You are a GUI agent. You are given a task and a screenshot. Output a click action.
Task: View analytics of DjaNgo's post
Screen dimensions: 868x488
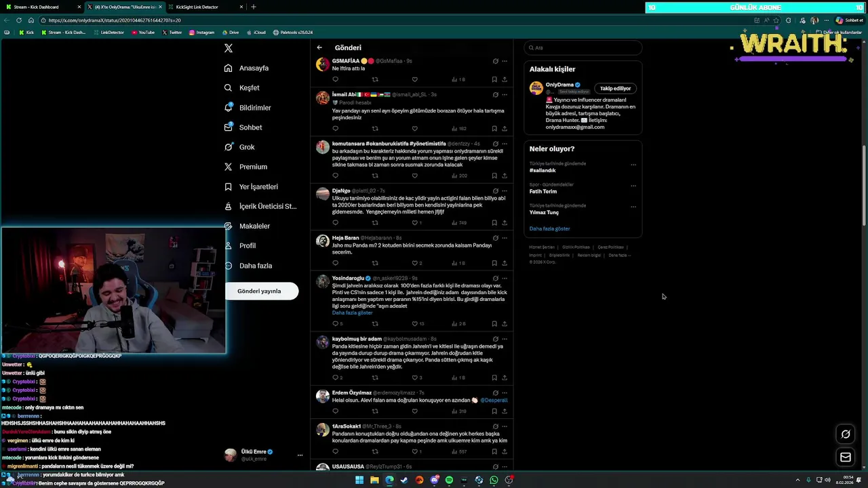point(459,222)
